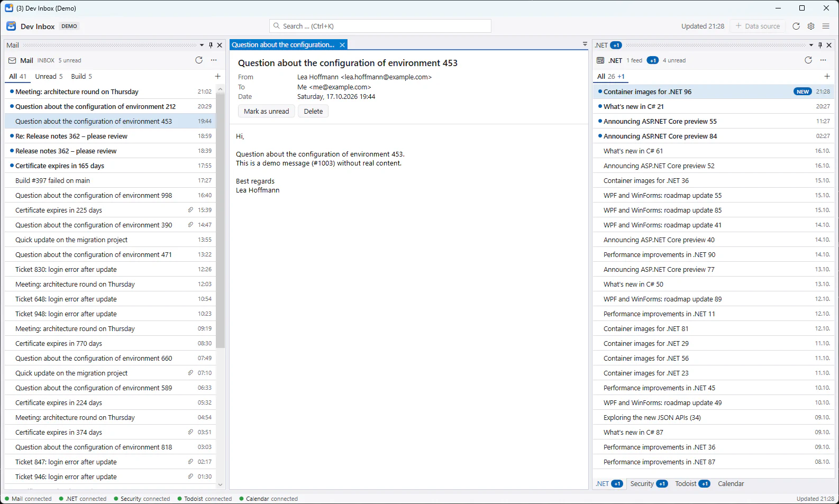The width and height of the screenshot is (839, 504).
Task: Open the document tab list dropdown
Action: click(585, 44)
